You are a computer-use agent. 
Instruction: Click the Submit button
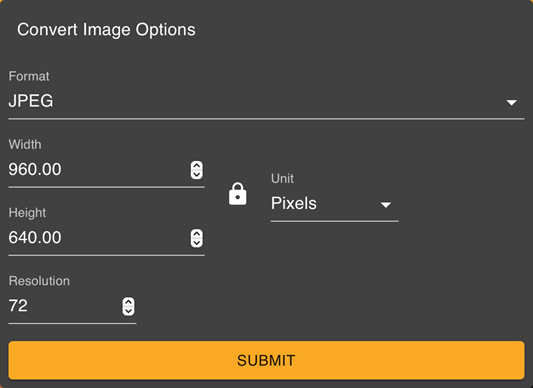tap(266, 360)
